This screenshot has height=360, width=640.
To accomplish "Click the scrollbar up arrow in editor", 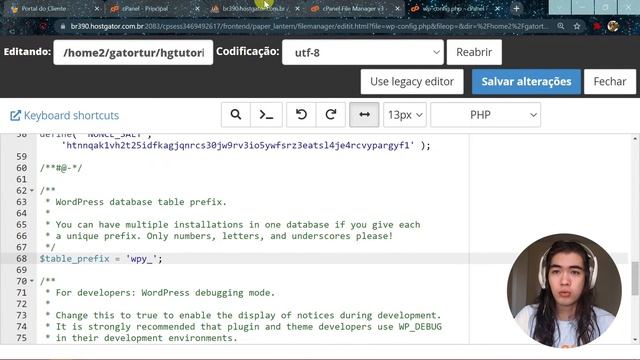I will [x=635, y=139].
